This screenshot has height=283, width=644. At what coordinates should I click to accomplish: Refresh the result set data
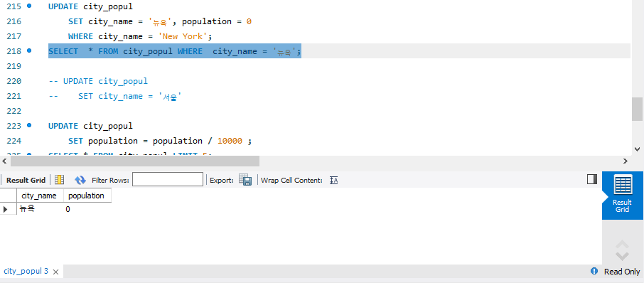point(80,180)
